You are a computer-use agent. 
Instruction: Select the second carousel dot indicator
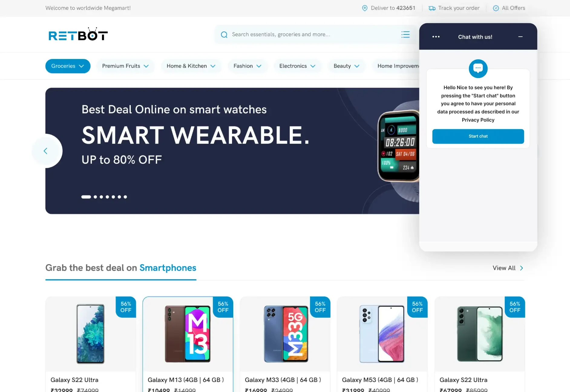pos(95,197)
